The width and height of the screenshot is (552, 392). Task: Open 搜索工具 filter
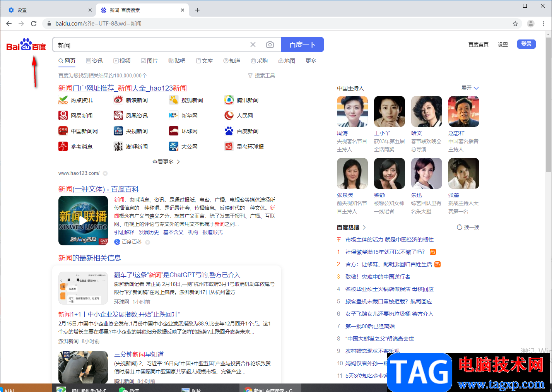pyautogui.click(x=261, y=75)
